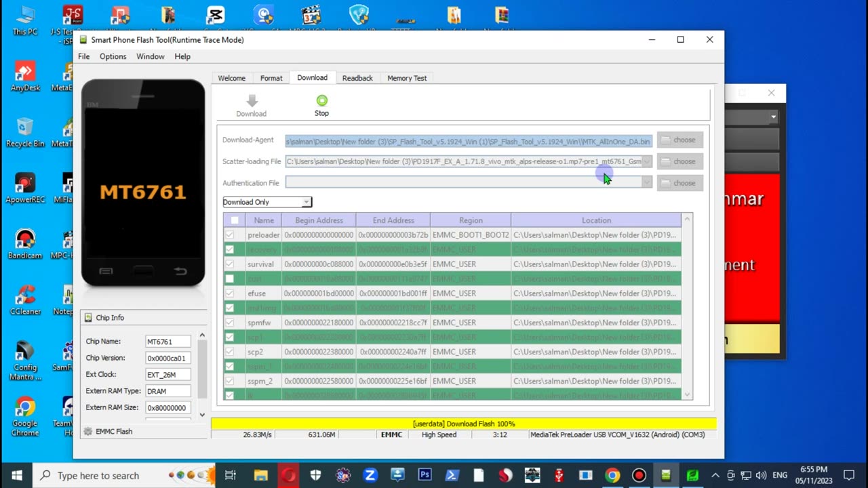Viewport: 868px width, 488px height.
Task: Toggle the survival row checkbox
Action: pyautogui.click(x=230, y=264)
